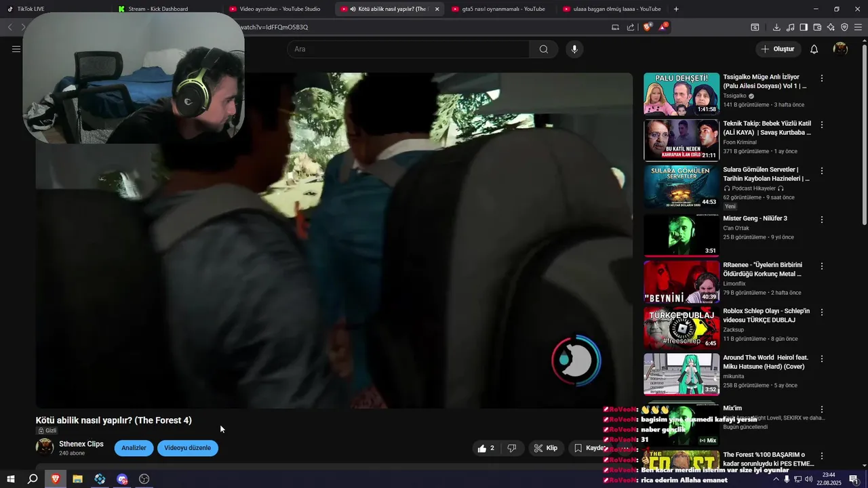
Task: Open options for RRaenee video
Action: (821, 266)
